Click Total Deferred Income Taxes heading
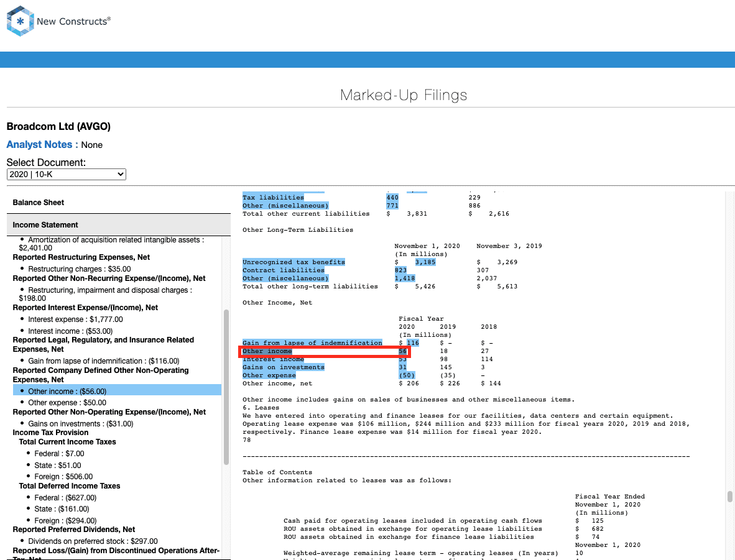Screen dimensions: 735x560 coord(70,486)
